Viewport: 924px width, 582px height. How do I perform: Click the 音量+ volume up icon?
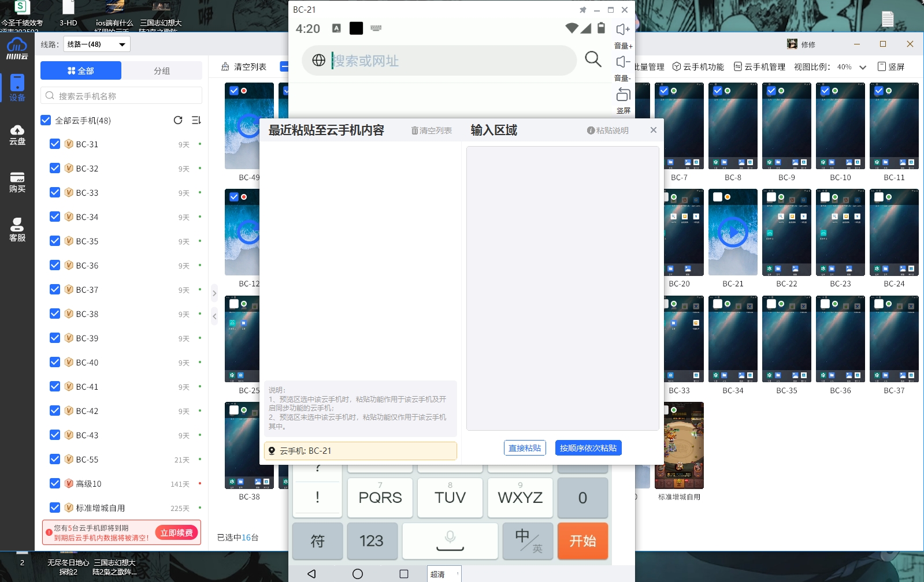622,29
